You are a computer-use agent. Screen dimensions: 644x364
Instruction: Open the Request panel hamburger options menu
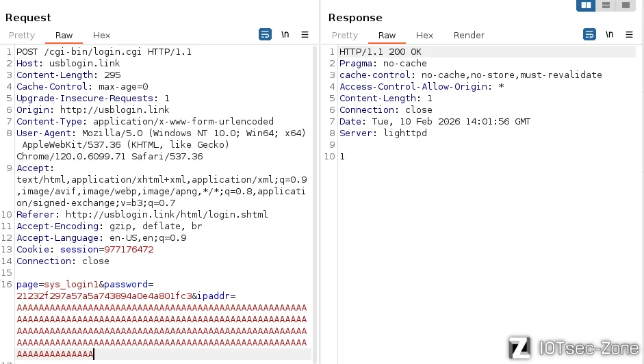click(305, 35)
